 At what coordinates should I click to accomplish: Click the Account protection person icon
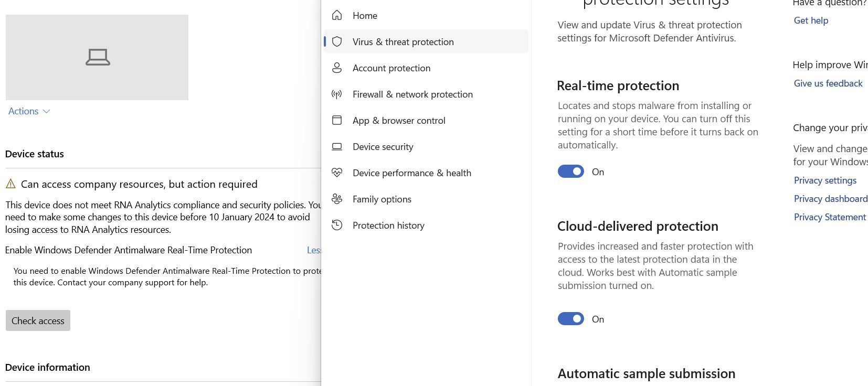pos(337,68)
